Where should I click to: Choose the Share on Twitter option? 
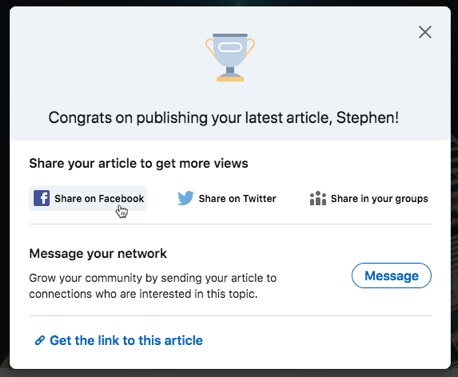[226, 198]
